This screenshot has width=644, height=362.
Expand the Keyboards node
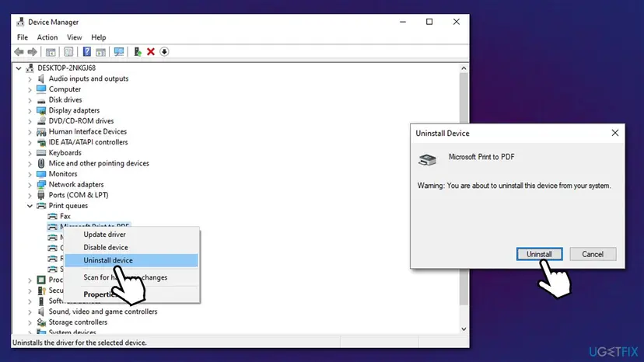tap(30, 153)
